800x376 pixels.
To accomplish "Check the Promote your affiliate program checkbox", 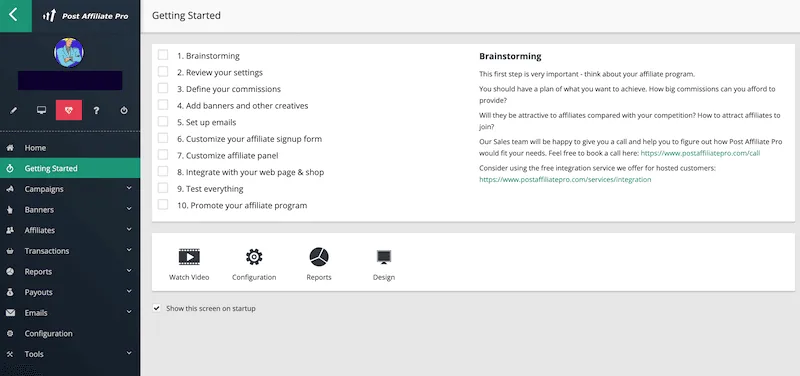I will pyautogui.click(x=163, y=205).
